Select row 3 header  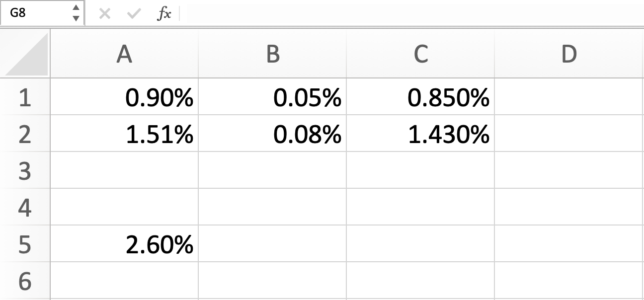pyautogui.click(x=25, y=170)
